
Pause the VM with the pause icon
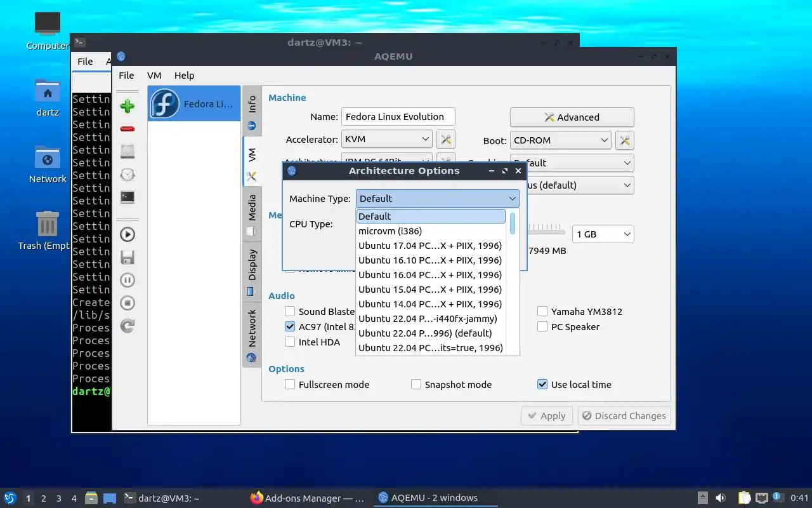click(128, 280)
